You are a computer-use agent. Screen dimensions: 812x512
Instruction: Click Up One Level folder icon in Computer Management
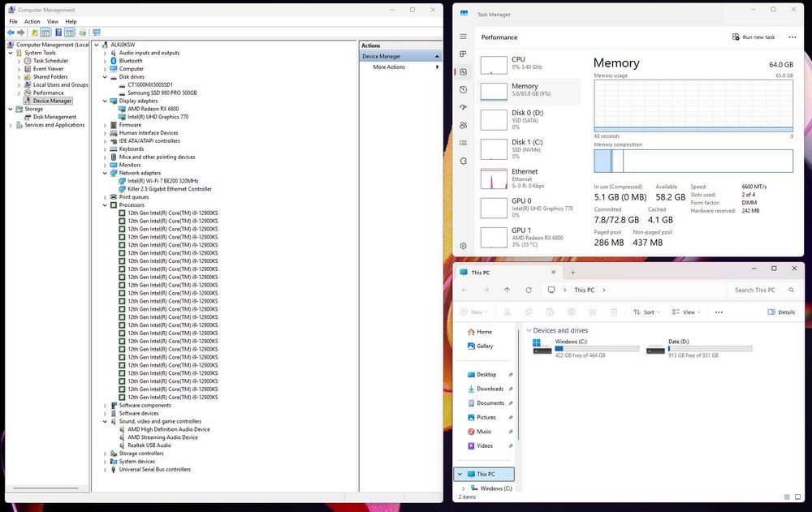point(35,32)
